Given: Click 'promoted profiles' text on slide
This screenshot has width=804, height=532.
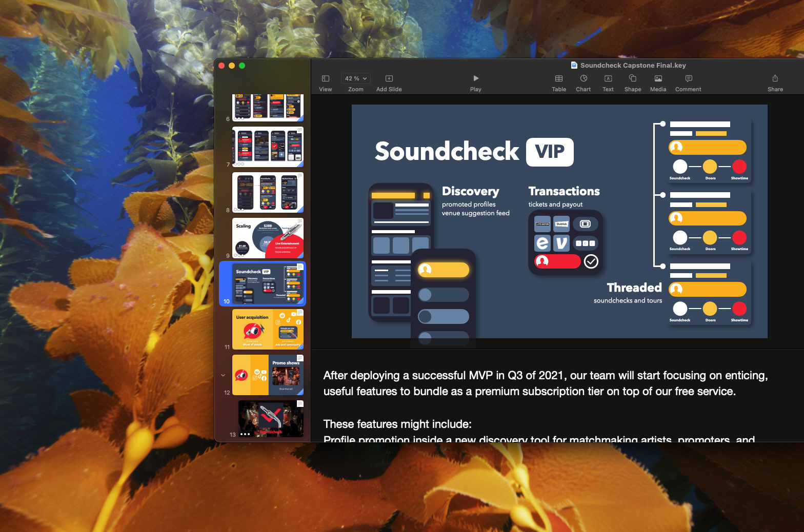Looking at the screenshot, I should 469,204.
